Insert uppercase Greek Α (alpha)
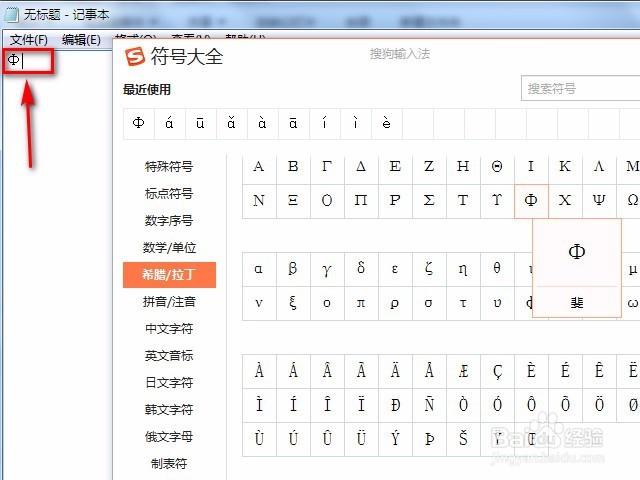 point(259,167)
